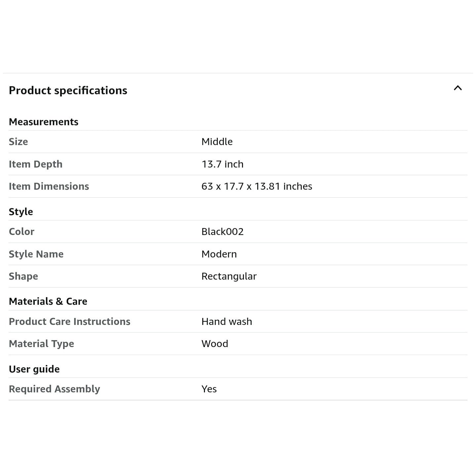
Task: Click the Middle size value
Action: point(217,142)
